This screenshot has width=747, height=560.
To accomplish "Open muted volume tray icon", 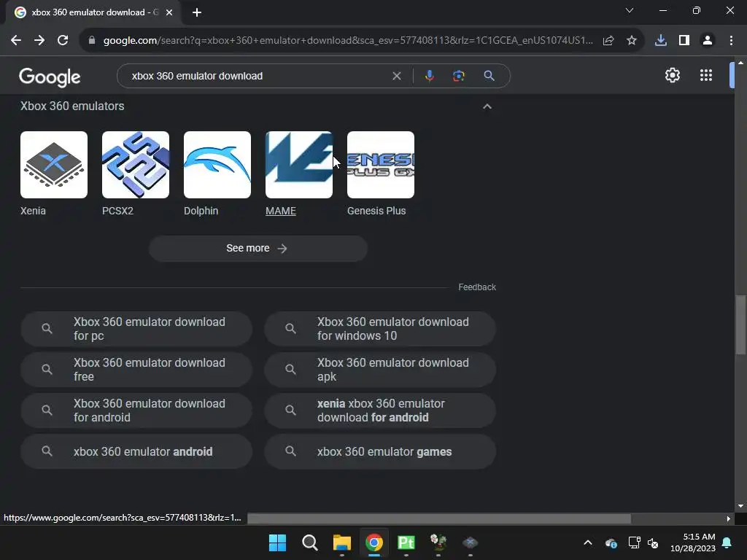I will coord(653,542).
